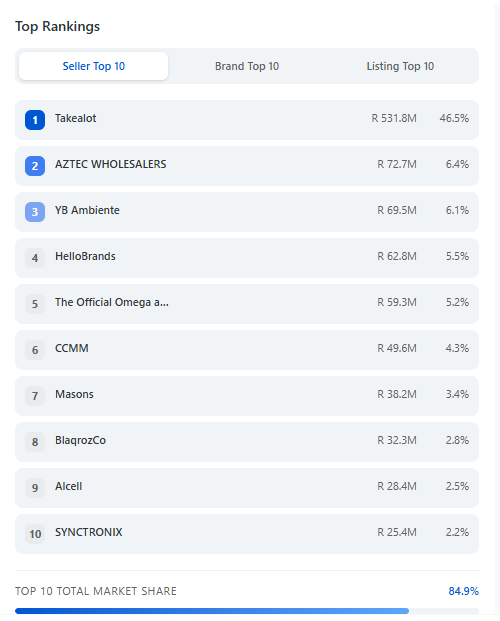The height and width of the screenshot is (621, 500).
Task: Click the TOP 10 TOTAL MARKET SHARE label
Action: (96, 591)
